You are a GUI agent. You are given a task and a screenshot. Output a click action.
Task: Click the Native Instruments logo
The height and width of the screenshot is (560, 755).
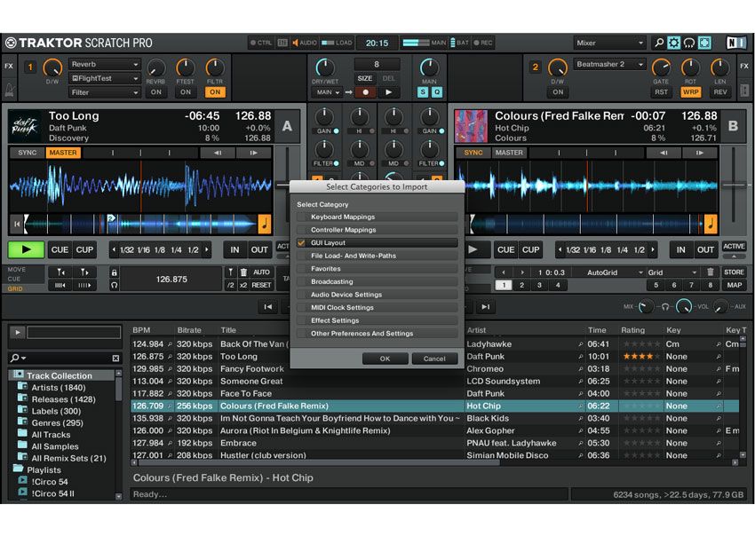point(736,42)
